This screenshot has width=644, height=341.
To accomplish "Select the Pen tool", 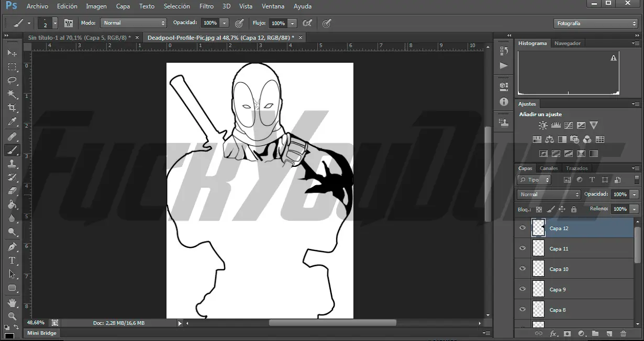I will click(12, 246).
